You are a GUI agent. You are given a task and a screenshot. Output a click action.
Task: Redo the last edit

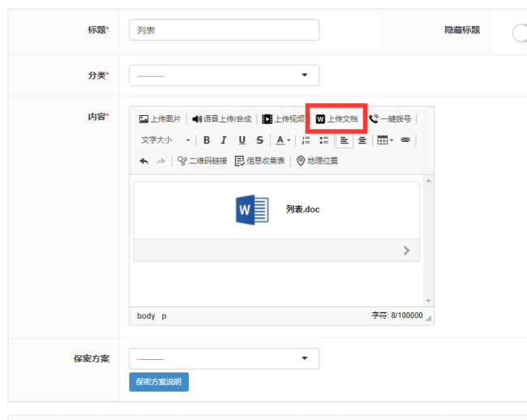tap(161, 161)
